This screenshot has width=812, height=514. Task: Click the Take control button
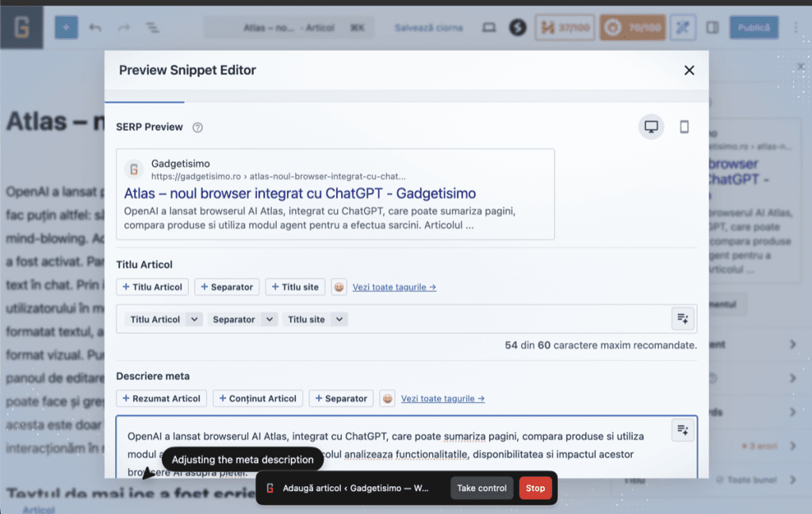point(481,488)
